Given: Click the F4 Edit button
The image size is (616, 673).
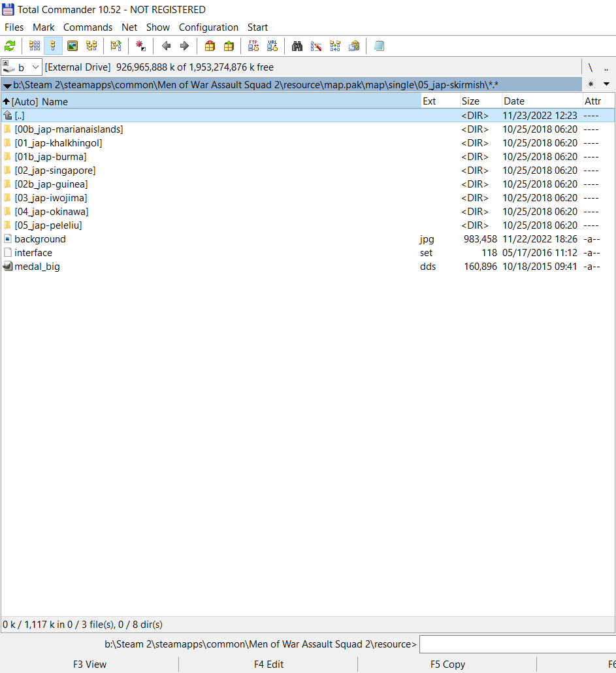Looking at the screenshot, I should tap(268, 665).
